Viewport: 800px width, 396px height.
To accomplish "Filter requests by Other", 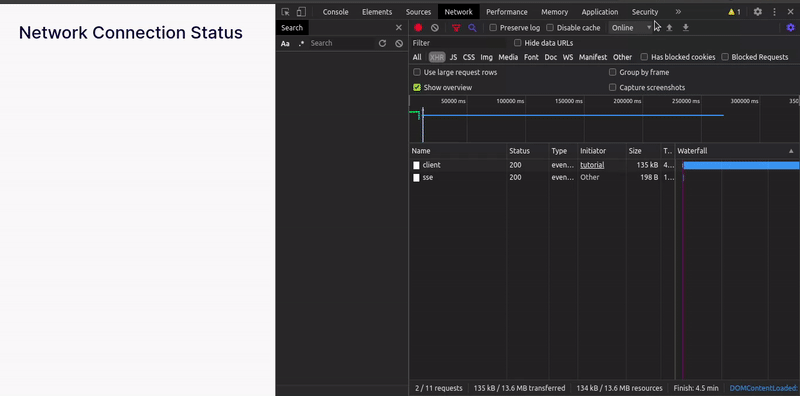I will (x=622, y=57).
